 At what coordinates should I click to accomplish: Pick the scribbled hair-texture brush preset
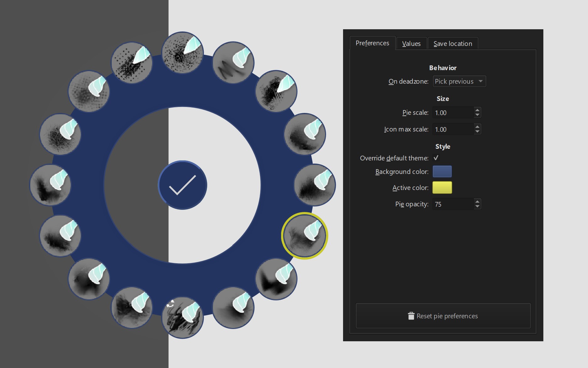click(x=60, y=134)
